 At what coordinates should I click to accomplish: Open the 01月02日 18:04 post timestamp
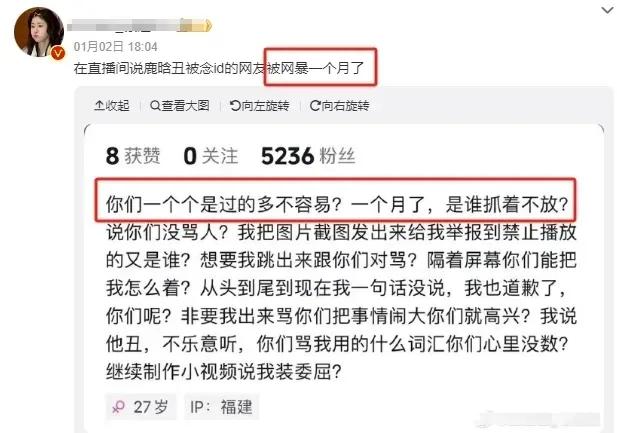click(x=116, y=47)
